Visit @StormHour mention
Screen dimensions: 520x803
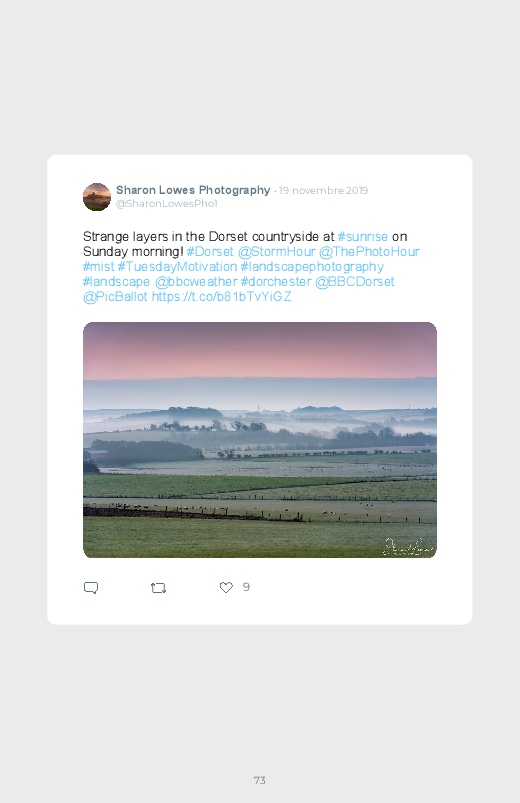pos(276,251)
